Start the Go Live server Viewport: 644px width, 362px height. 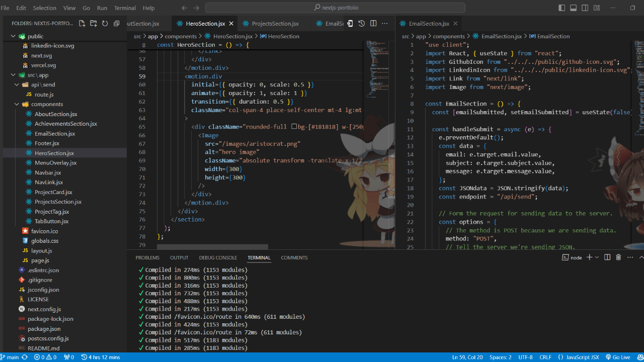coord(618,357)
